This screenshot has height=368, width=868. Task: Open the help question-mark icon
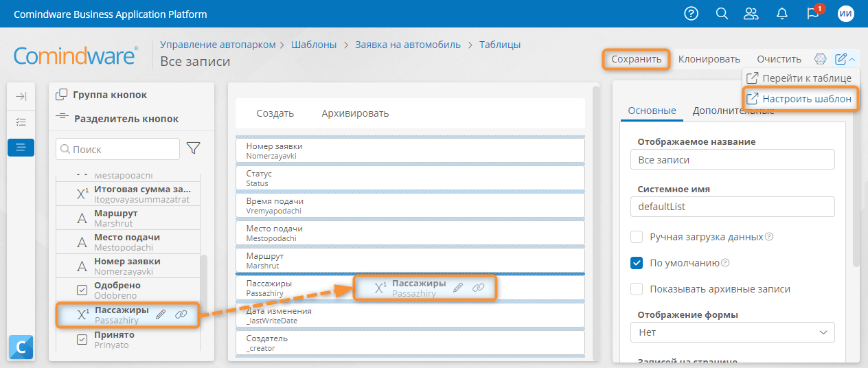click(x=692, y=14)
